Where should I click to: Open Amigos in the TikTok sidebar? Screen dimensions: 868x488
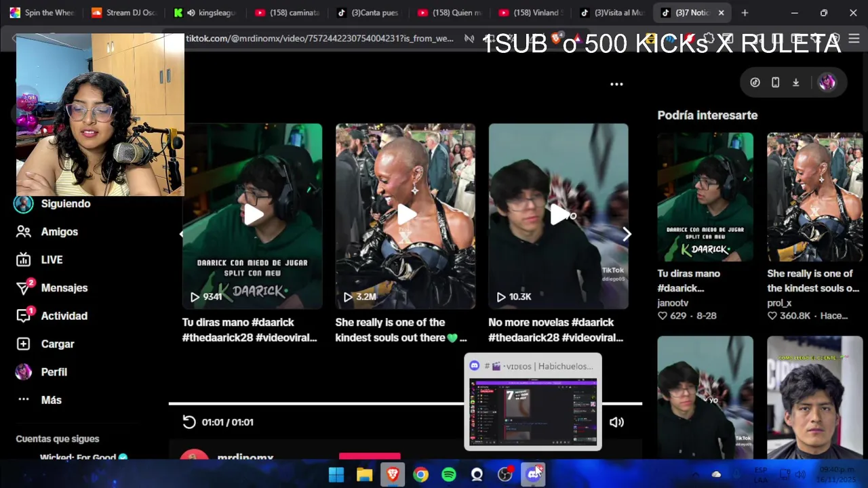tap(47, 232)
